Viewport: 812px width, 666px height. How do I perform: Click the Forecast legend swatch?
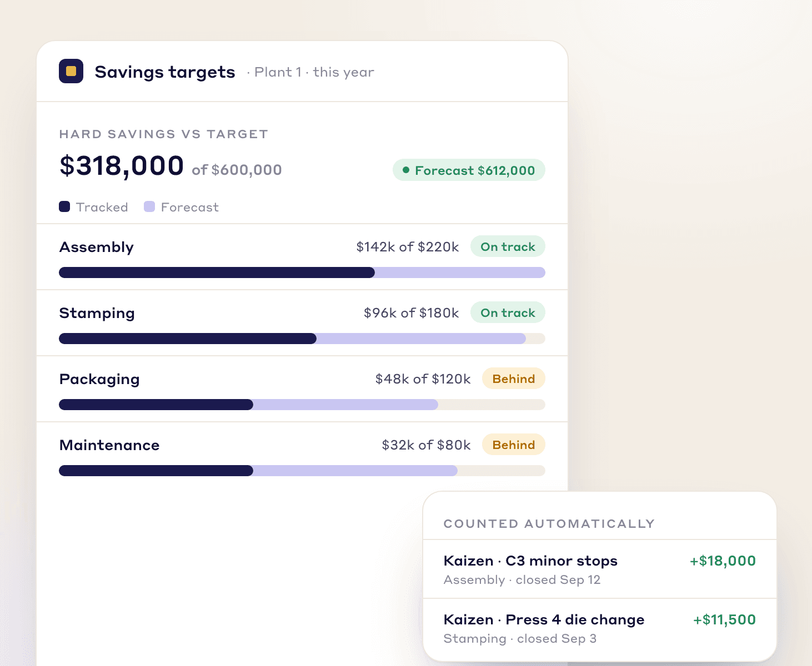point(149,206)
